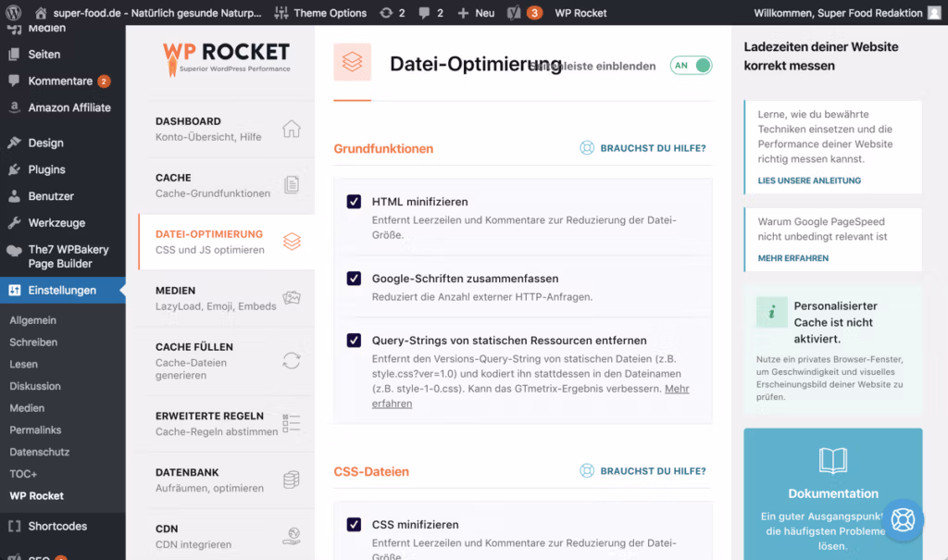
Task: Select the Medien image icon in sidebar
Action: coord(292,298)
